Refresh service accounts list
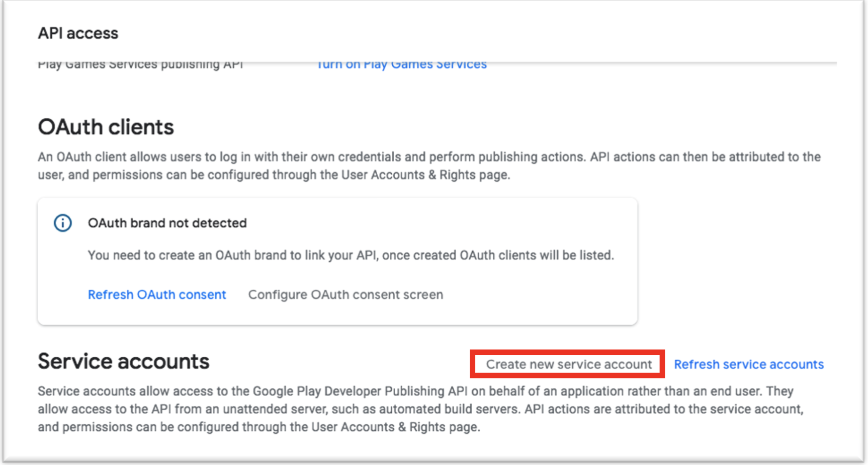 tap(749, 364)
